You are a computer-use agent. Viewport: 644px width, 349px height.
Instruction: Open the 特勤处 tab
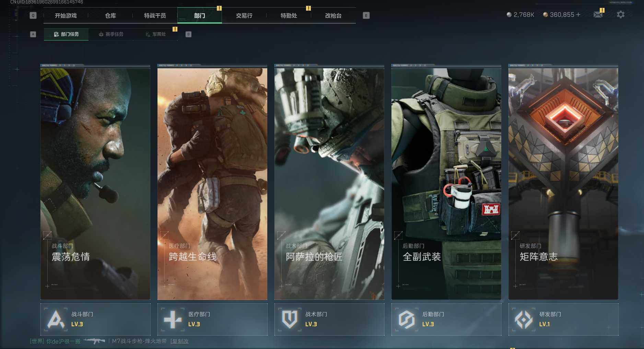tap(289, 15)
